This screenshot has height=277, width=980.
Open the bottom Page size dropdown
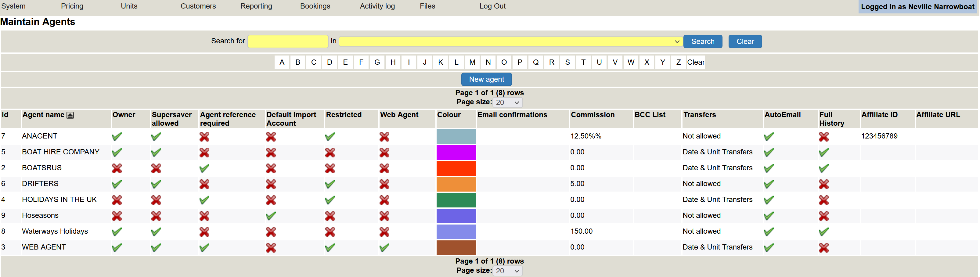click(x=507, y=271)
